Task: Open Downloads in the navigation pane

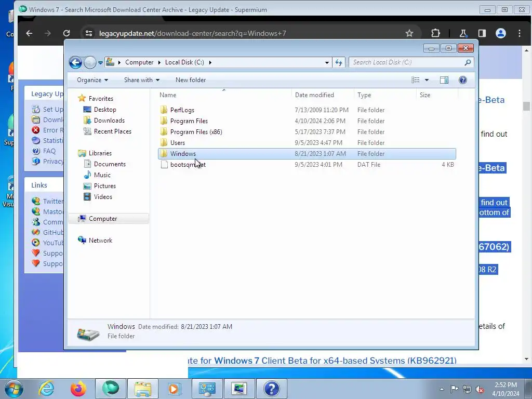Action: pos(109,121)
